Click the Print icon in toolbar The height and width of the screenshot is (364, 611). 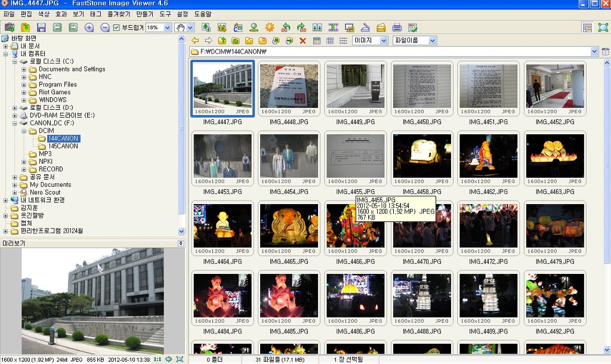pos(397,27)
